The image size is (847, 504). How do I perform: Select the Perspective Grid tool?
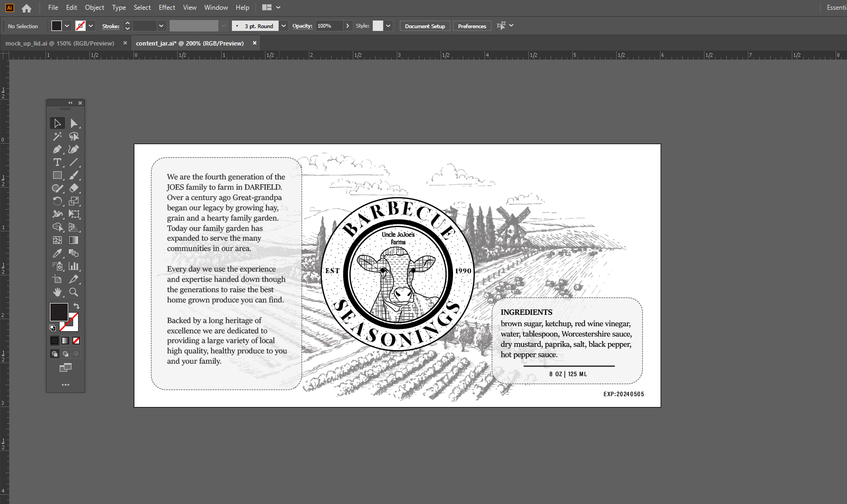tap(74, 227)
